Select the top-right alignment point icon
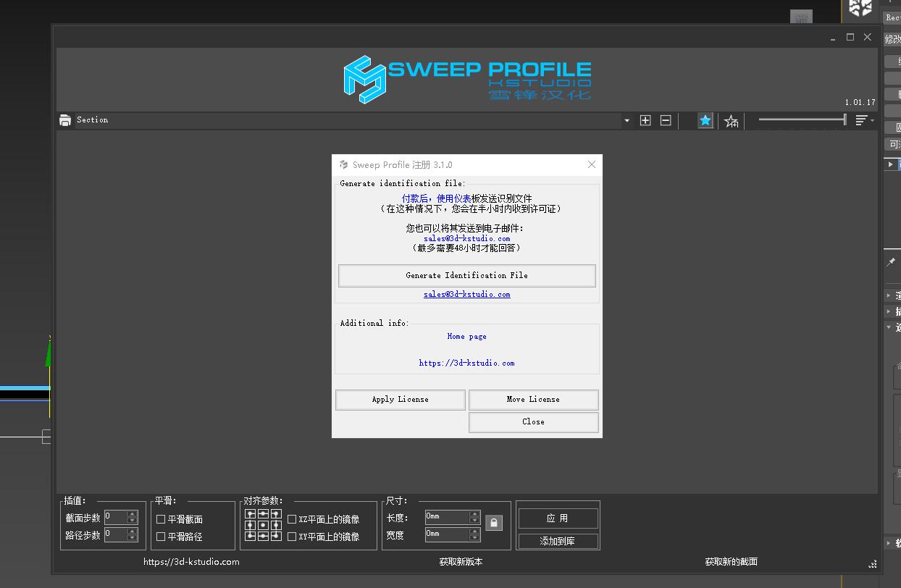901x588 pixels. tap(275, 514)
